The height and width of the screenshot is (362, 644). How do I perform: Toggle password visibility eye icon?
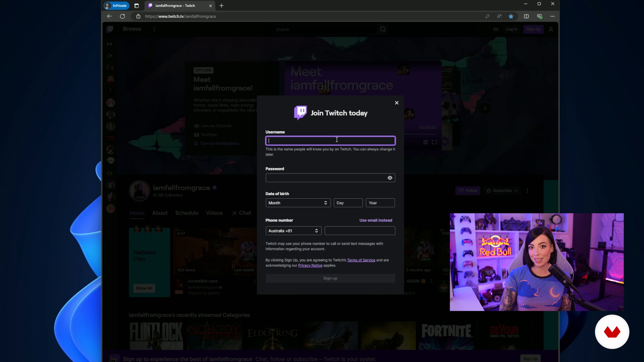coord(390,178)
